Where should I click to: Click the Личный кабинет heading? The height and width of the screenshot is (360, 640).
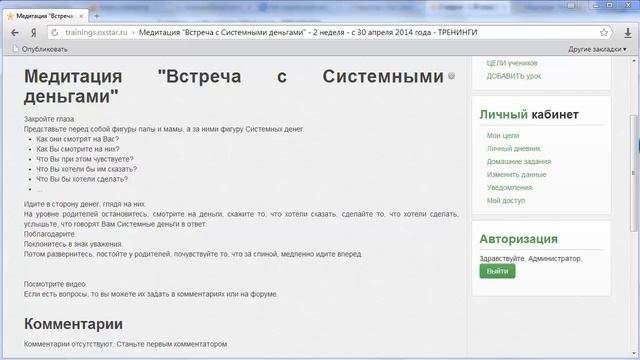click(529, 114)
